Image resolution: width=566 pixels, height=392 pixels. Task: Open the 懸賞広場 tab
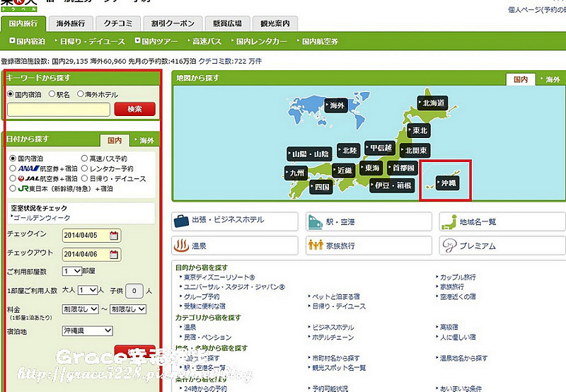pos(227,24)
